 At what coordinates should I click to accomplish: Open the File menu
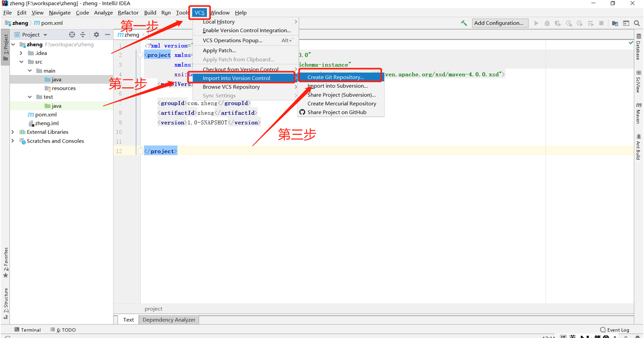pyautogui.click(x=7, y=13)
